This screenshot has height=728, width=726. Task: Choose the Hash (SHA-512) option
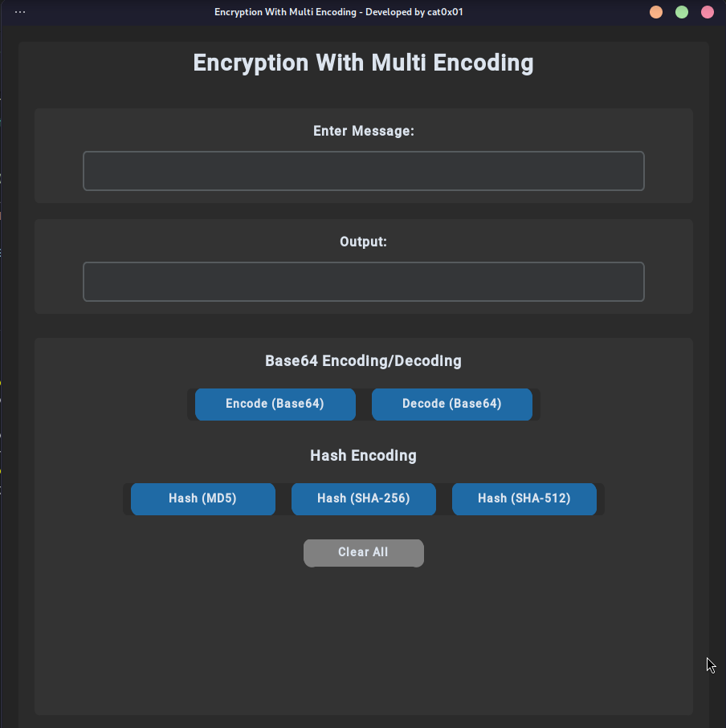524,498
